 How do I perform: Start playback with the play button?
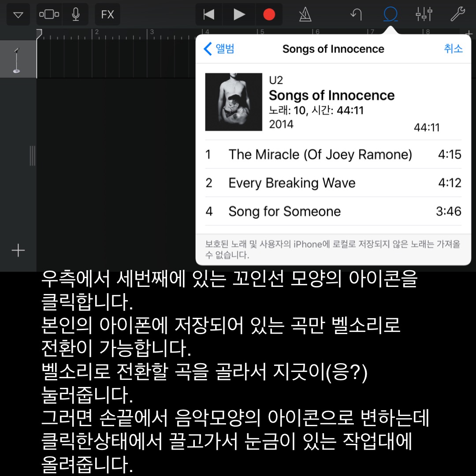click(239, 14)
